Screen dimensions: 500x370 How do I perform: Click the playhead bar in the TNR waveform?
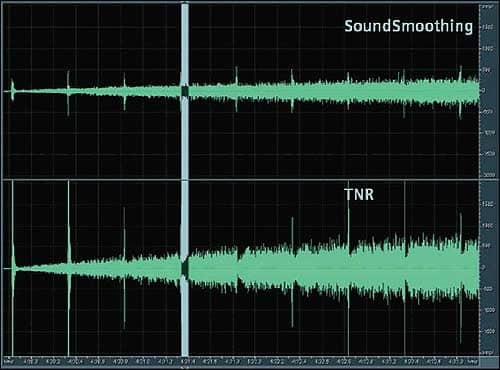(x=185, y=268)
